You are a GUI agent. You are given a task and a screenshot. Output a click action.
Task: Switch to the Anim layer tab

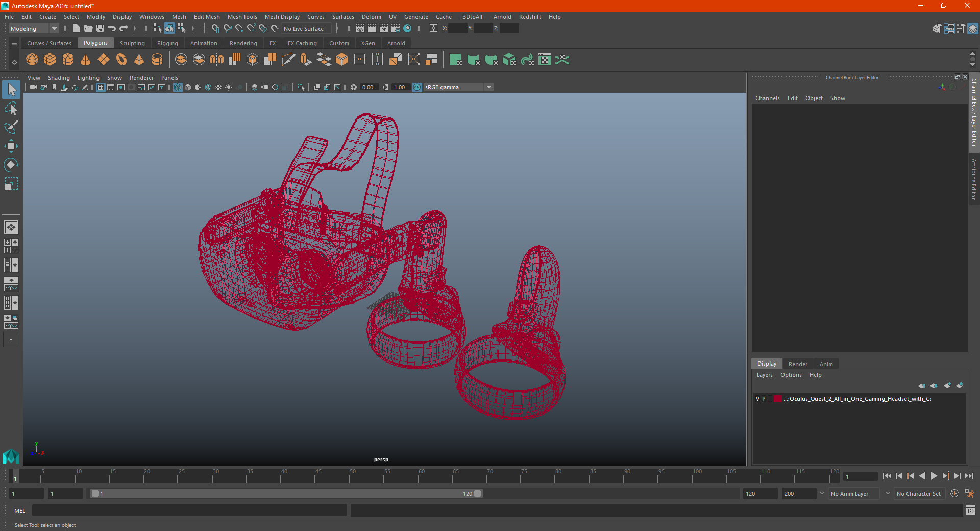coord(826,364)
